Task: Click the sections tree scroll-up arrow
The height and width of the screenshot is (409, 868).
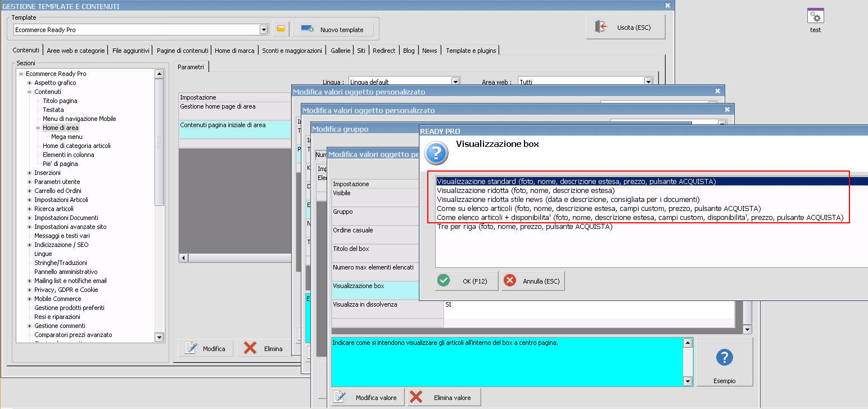Action: (159, 74)
